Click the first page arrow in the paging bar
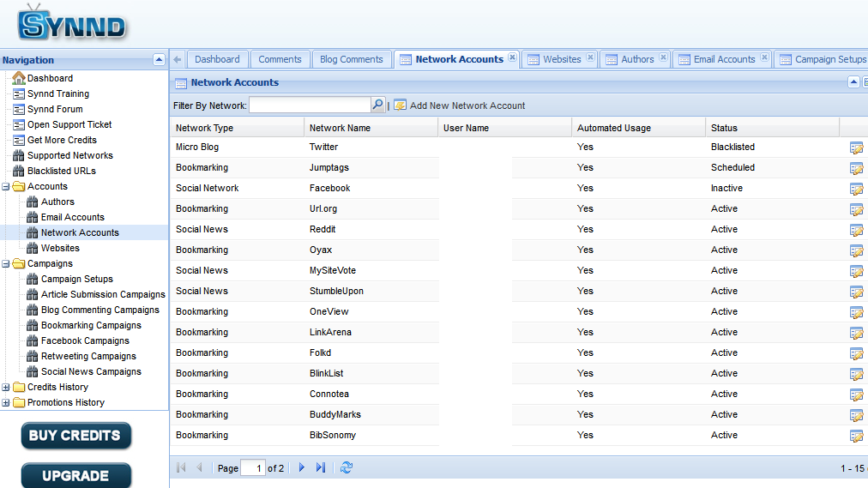Screen dimensions: 868x488 (181, 467)
